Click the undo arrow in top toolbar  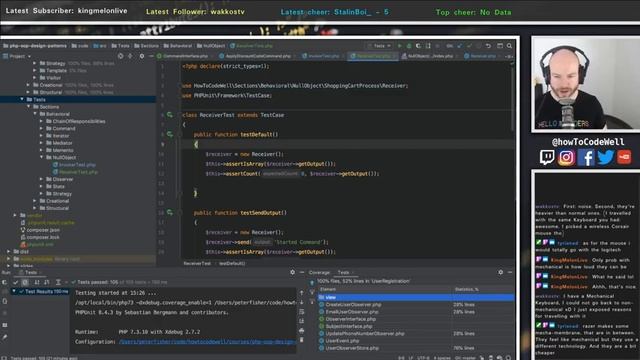tap(488, 46)
